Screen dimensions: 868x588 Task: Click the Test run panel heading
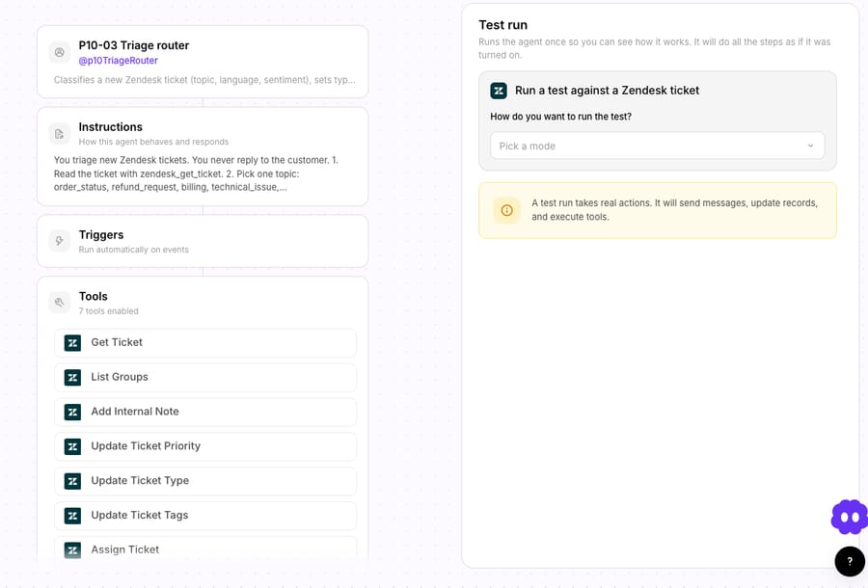click(x=502, y=25)
